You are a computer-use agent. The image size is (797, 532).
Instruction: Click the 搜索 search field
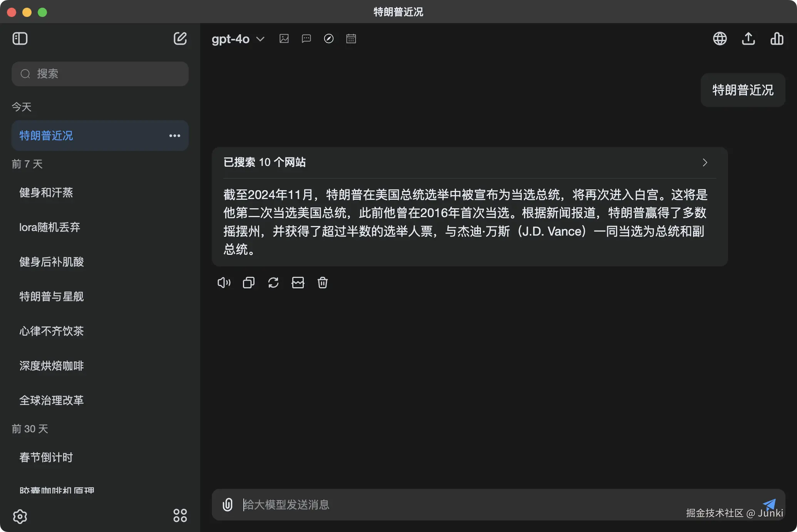coord(100,74)
